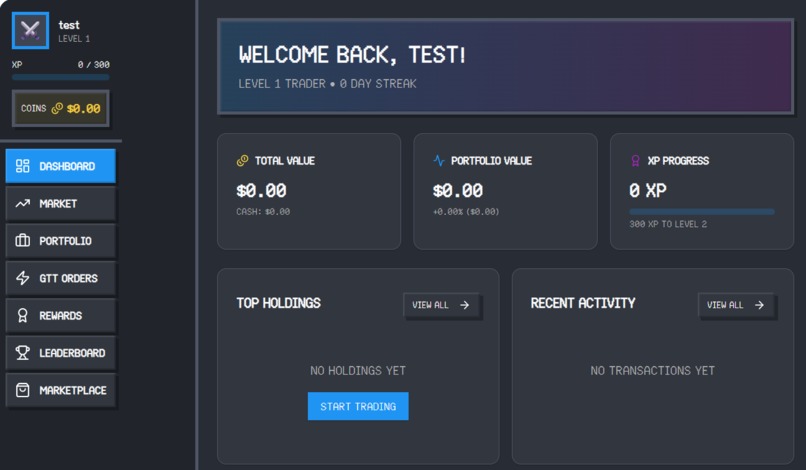Click the pulse icon beside Portfolio Value

(438, 160)
